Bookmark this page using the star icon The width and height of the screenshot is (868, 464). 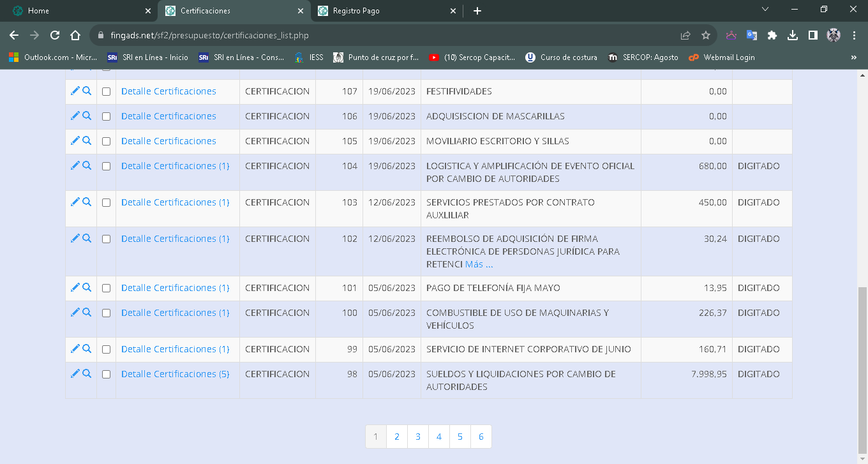pos(705,36)
